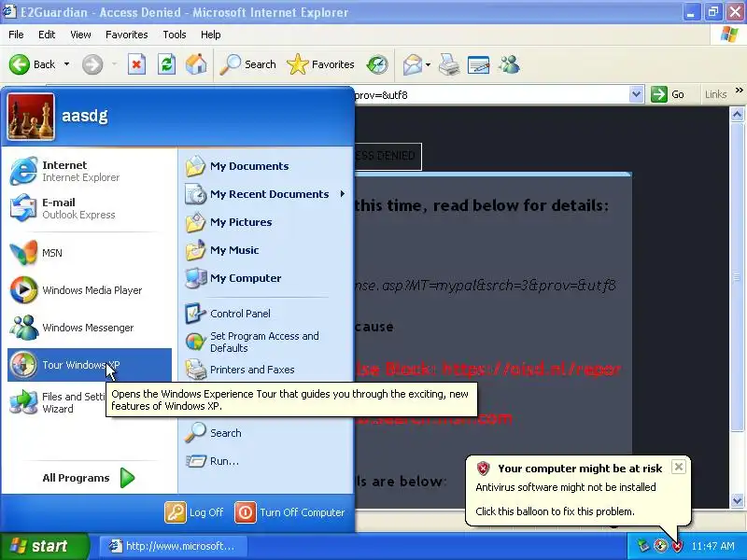Viewport: 747px width, 560px height.
Task: Open E-mail Outlook Express in Start menu
Action: (x=90, y=208)
